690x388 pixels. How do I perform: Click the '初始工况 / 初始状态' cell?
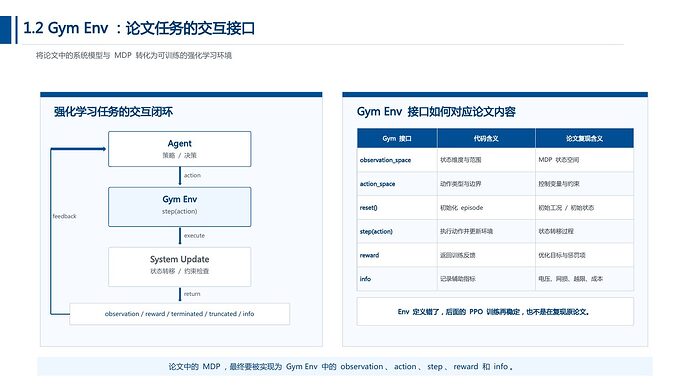(x=584, y=208)
